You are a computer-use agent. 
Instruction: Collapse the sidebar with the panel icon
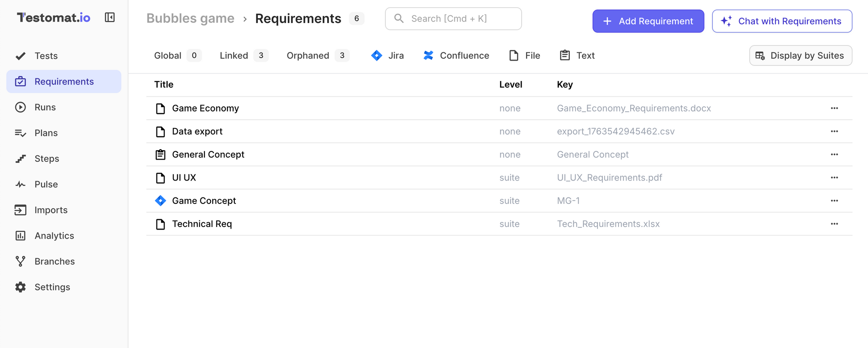(110, 17)
